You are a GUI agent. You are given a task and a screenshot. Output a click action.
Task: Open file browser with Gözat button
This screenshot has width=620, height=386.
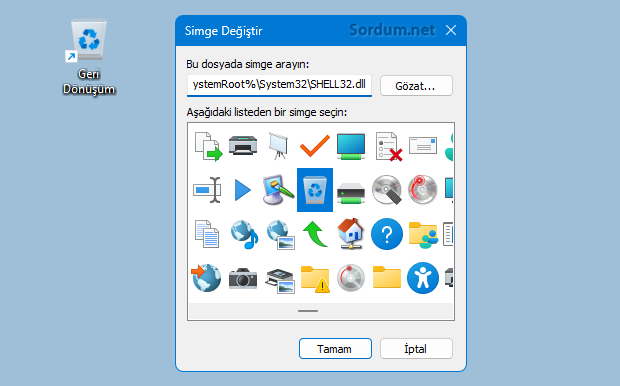click(x=416, y=85)
